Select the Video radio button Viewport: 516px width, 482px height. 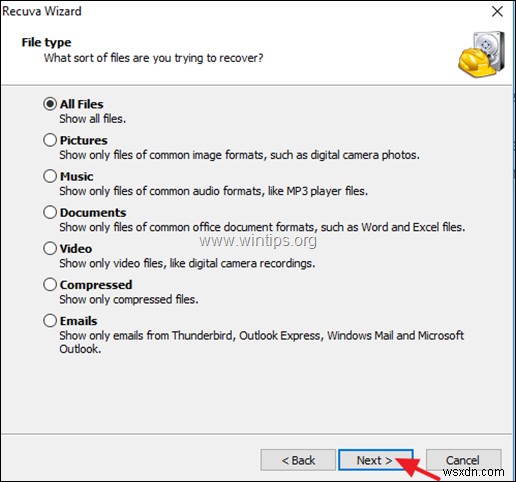click(x=50, y=248)
